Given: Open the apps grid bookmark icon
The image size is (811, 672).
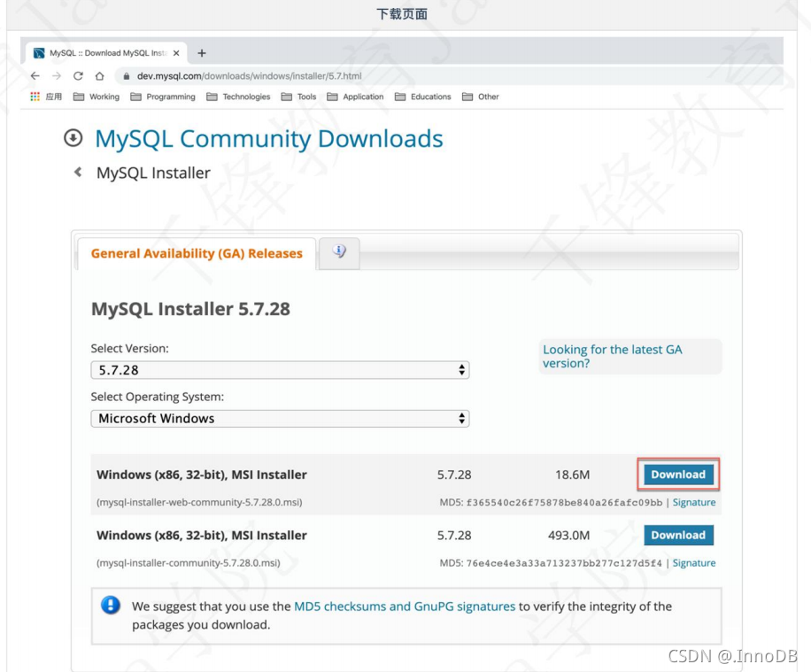Looking at the screenshot, I should pos(35,97).
